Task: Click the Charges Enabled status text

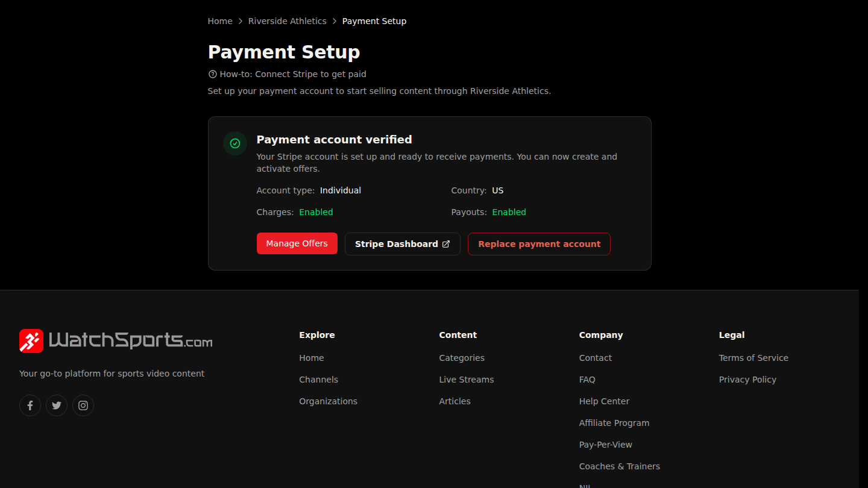Action: 316,212
